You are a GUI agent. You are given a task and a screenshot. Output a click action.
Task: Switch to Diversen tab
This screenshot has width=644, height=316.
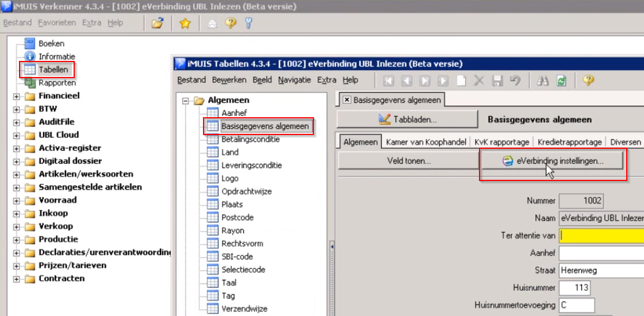tap(625, 142)
